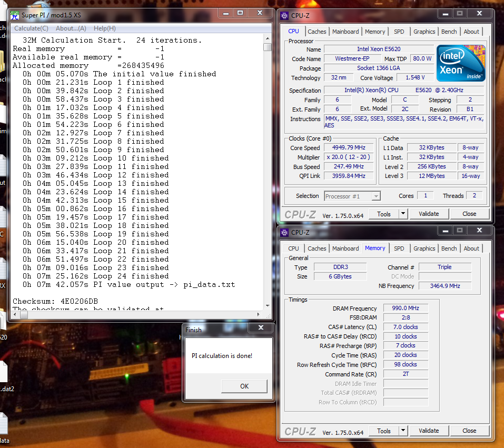Switch to SPD tab in top CPU-Z
504x448 pixels.
click(x=399, y=32)
